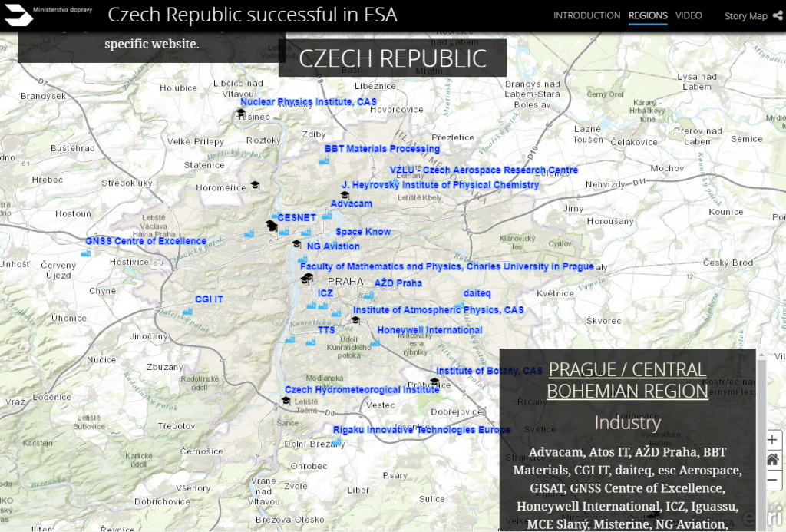Open the VIDEO tab

[689, 15]
